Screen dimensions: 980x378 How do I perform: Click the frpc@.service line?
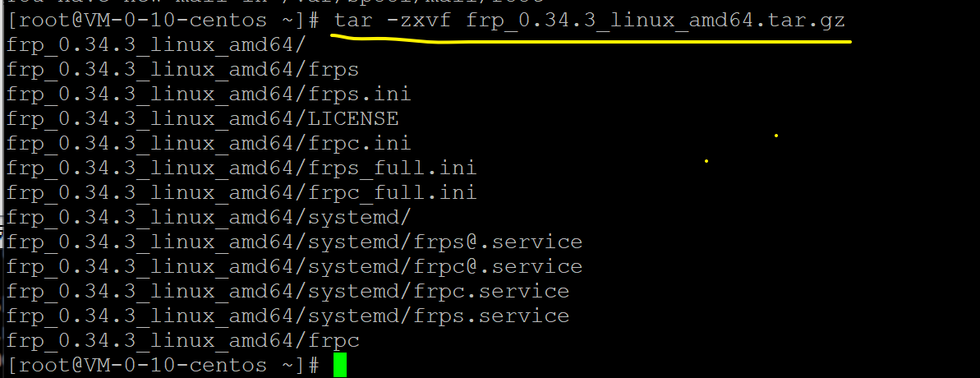pos(294,267)
